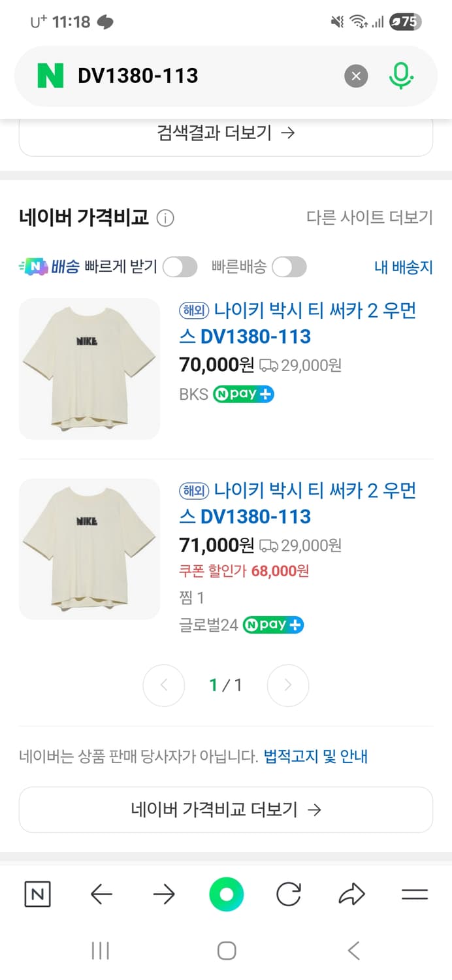Enable the 빠른배송 toggle
452x980 pixels.
point(289,267)
